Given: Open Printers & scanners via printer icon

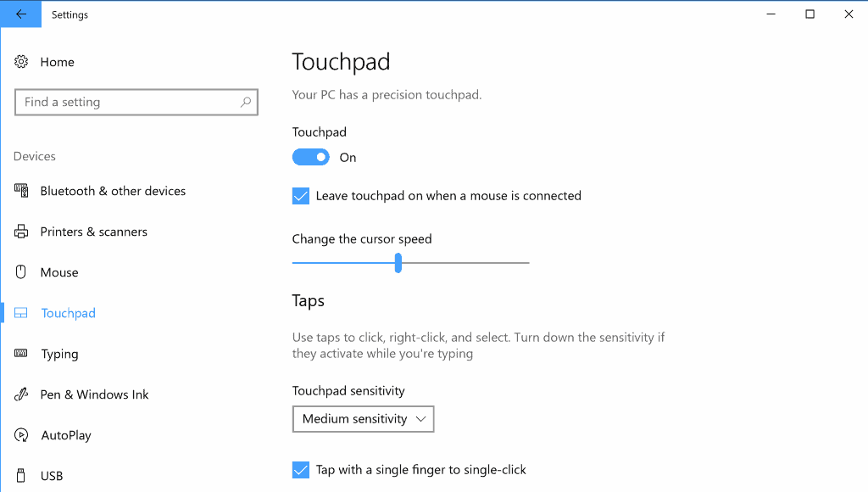Looking at the screenshot, I should [x=21, y=232].
